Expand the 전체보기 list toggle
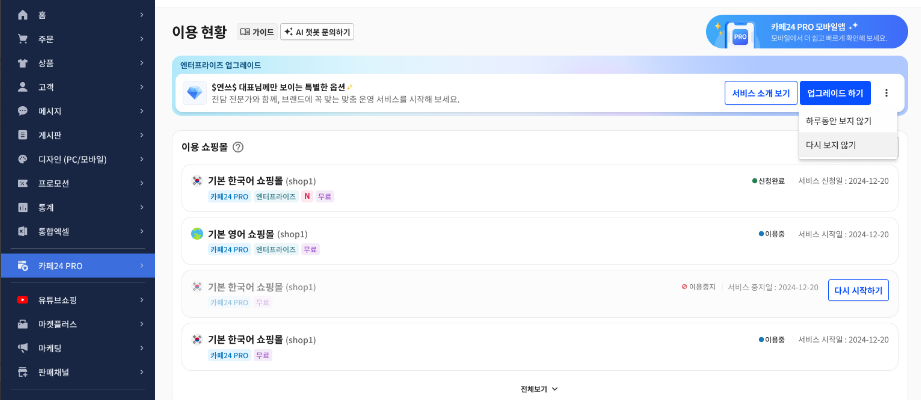 pos(538,389)
